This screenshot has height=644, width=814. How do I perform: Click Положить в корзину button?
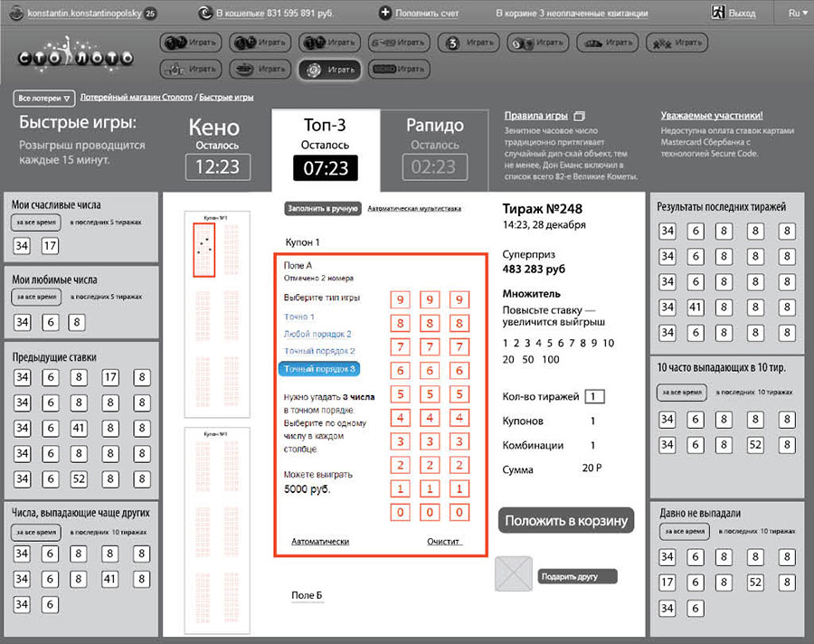pos(566,520)
